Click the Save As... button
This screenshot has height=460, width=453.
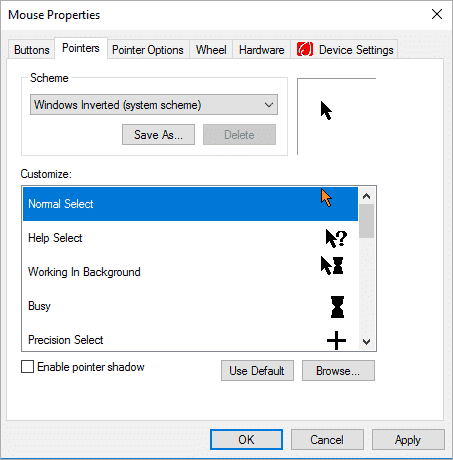point(158,135)
